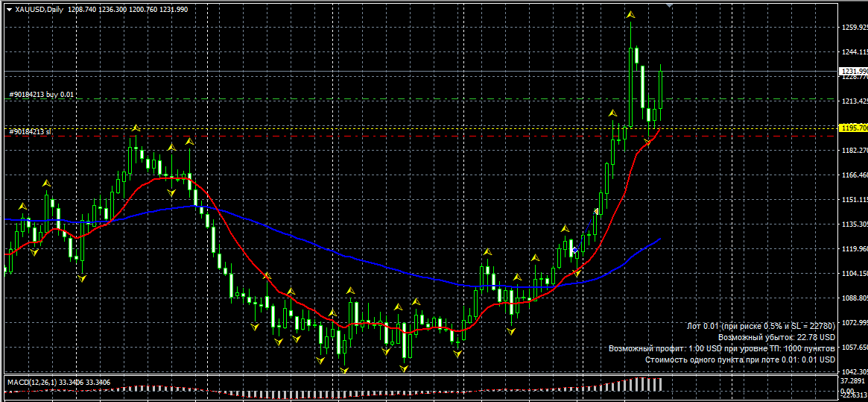
Task: Click the gray chart shift triangle marker
Action: tap(669, 5)
